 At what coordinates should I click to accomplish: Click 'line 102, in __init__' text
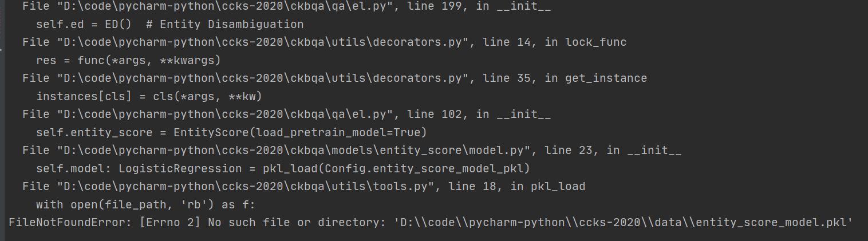point(480,114)
